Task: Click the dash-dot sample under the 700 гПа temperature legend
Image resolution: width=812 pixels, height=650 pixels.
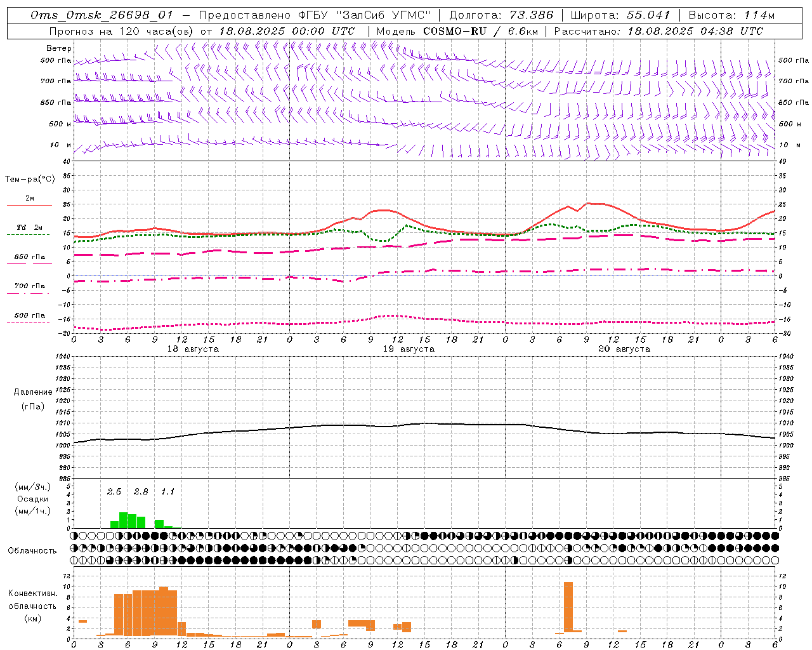Action: tap(29, 294)
